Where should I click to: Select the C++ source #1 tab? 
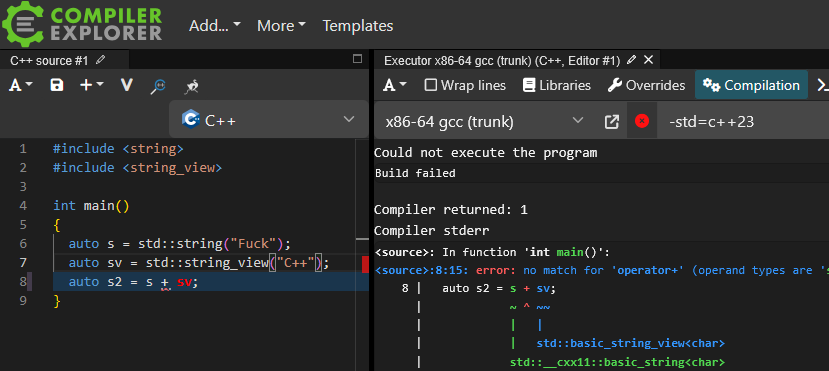coord(49,60)
